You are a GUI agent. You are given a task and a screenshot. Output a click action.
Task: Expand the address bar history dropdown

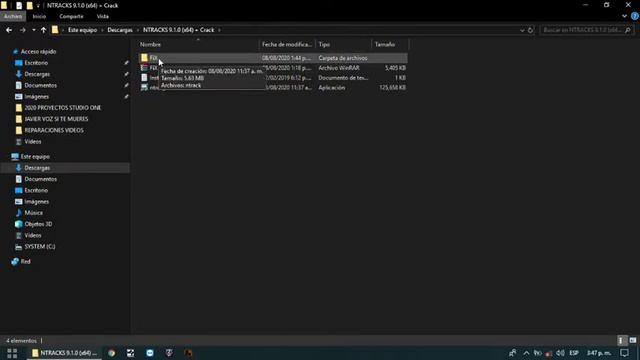pos(522,30)
